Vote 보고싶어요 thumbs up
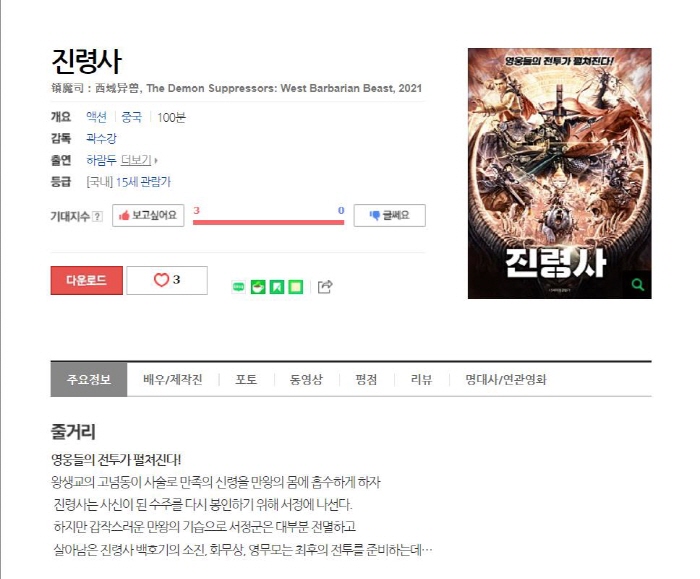The width and height of the screenshot is (700, 579). click(x=148, y=215)
